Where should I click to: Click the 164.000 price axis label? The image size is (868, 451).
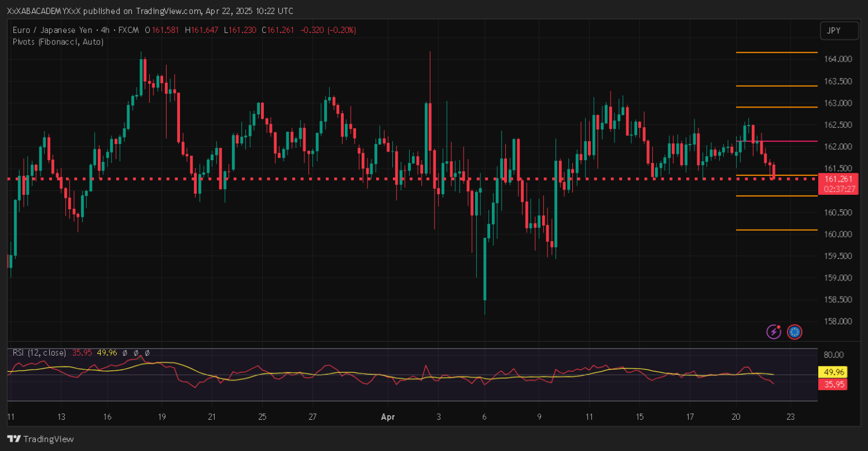(837, 59)
